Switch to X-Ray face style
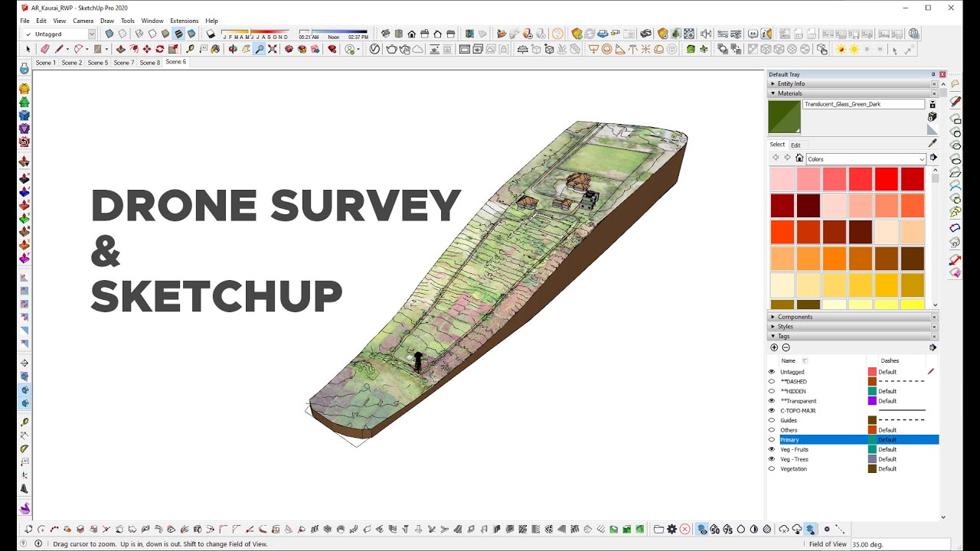The height and width of the screenshot is (551, 980). (109, 34)
